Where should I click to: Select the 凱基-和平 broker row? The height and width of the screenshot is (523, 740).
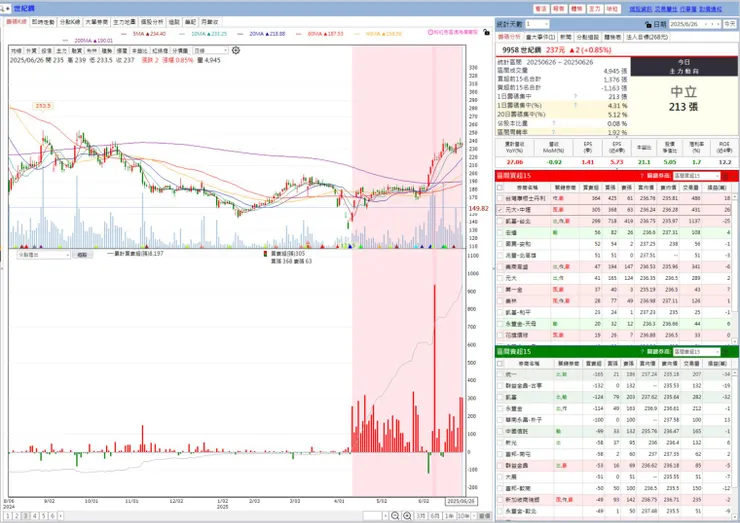tap(614, 312)
